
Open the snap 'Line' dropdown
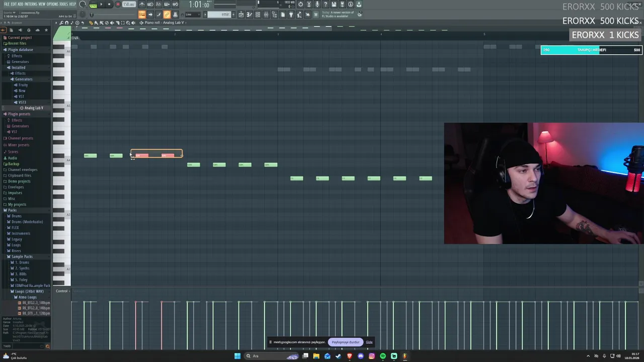(x=193, y=14)
